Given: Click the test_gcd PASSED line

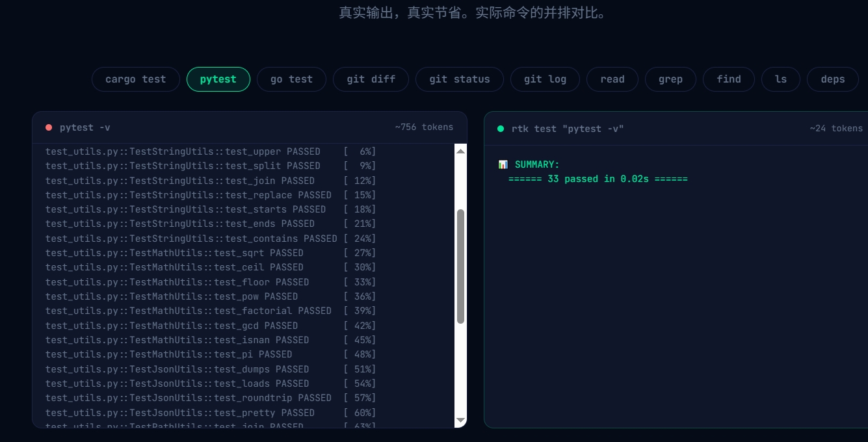Looking at the screenshot, I should [211, 326].
